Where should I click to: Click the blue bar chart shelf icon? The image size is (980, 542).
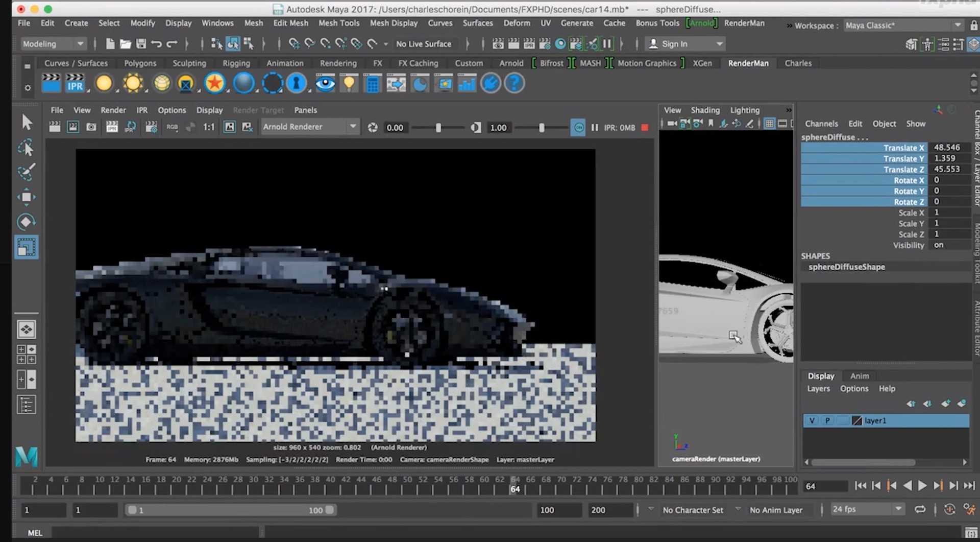467,83
